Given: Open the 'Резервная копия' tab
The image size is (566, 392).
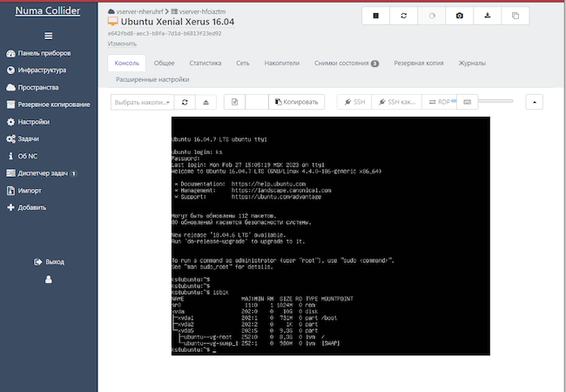Looking at the screenshot, I should 419,64.
